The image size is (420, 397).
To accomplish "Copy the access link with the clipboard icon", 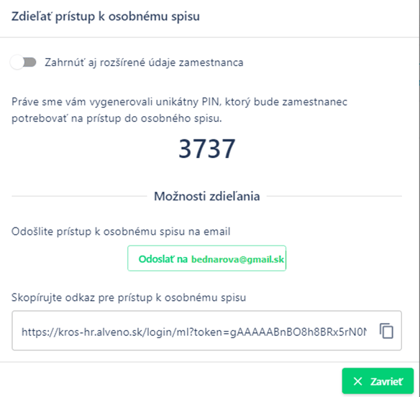I will [386, 331].
